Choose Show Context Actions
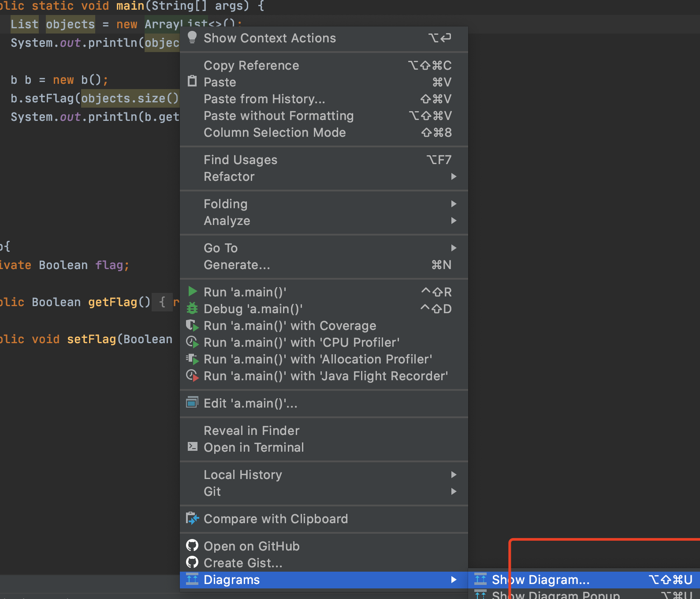 [324, 38]
